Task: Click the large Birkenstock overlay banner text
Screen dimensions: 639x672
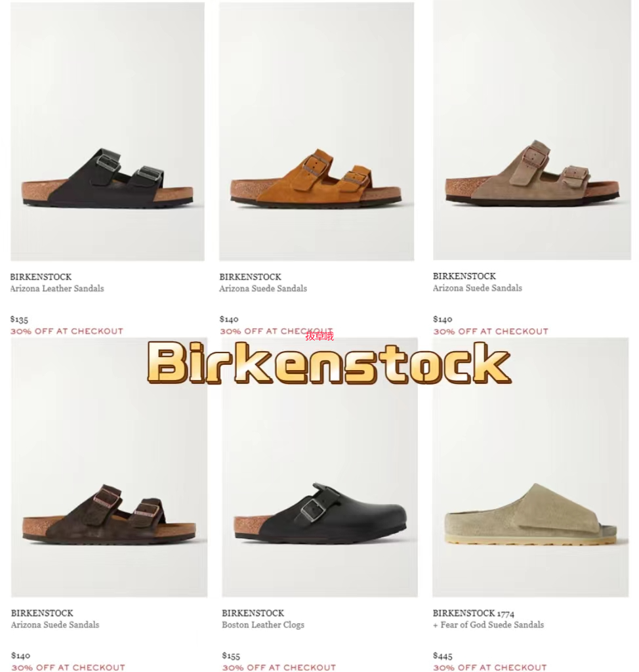Action: coord(329,362)
